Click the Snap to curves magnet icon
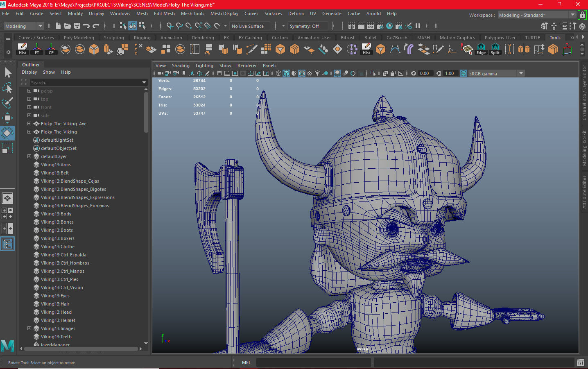The image size is (588, 369). click(179, 26)
